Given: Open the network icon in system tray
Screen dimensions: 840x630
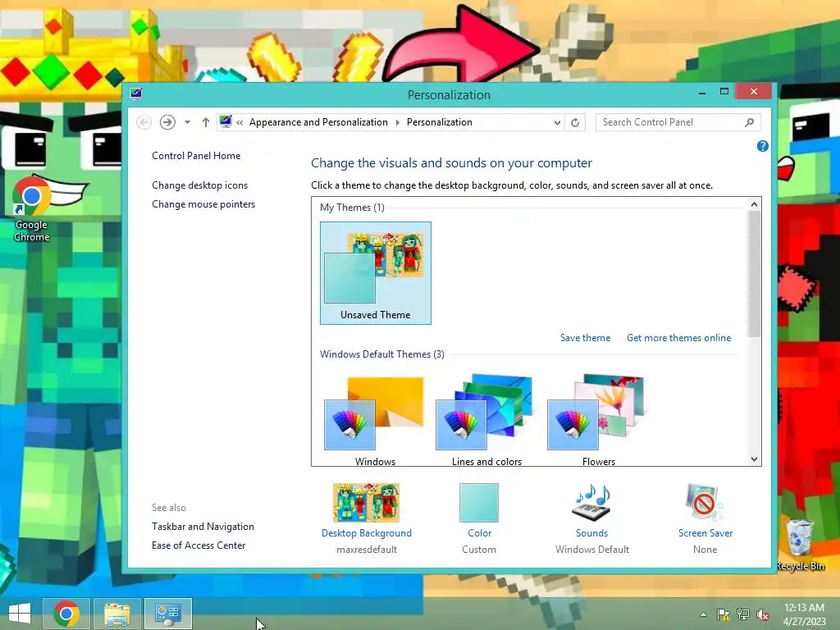Looking at the screenshot, I should [x=743, y=614].
